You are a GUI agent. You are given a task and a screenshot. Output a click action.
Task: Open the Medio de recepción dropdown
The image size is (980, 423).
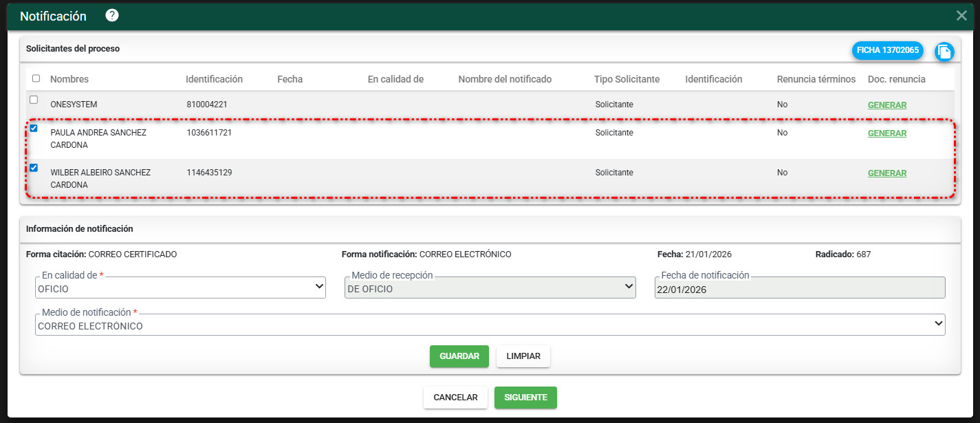(490, 289)
